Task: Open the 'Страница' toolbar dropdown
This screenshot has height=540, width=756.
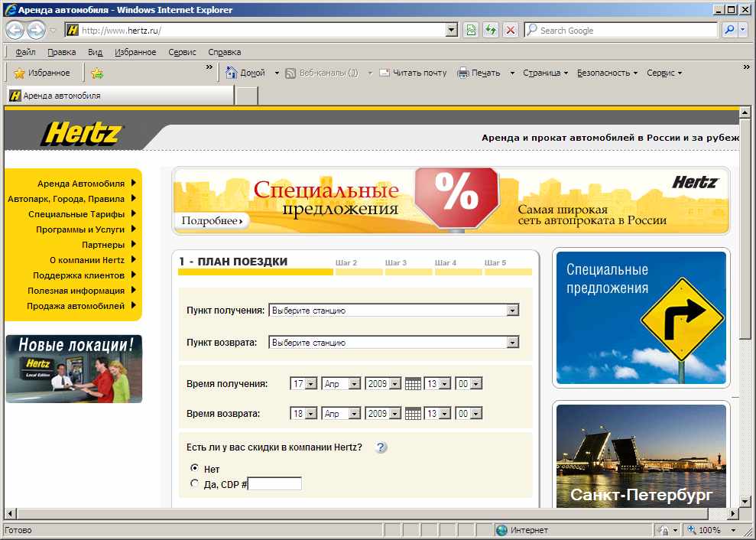Action: 545,73
